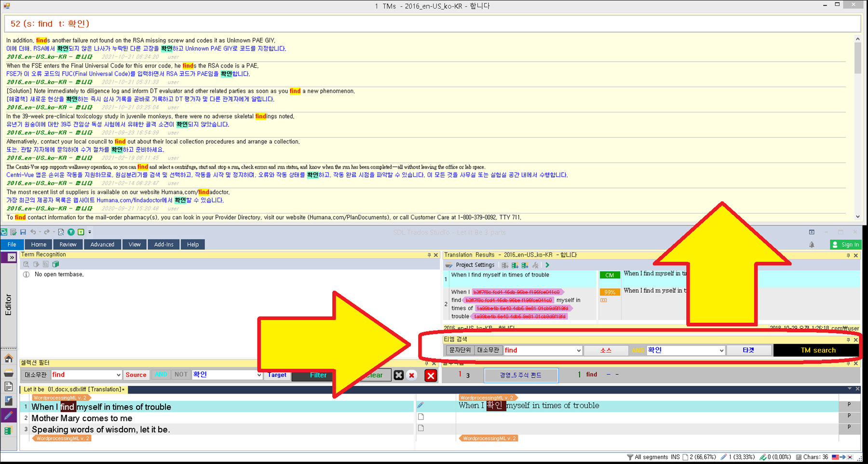Screen dimensions: 868x464
Task: Click the Save icon in quick access toolbar
Action: coord(23,232)
